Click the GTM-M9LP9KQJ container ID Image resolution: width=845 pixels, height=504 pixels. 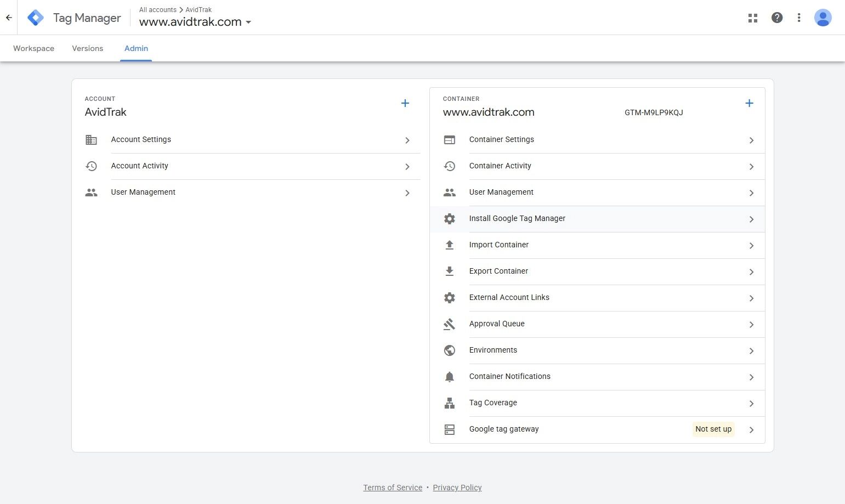(x=654, y=112)
